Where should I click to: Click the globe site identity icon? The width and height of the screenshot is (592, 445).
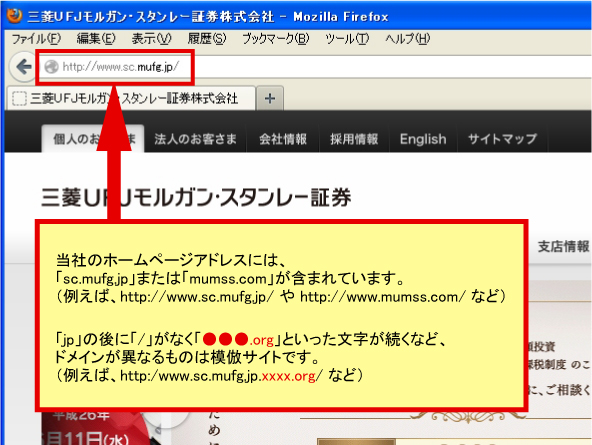pos(51,67)
